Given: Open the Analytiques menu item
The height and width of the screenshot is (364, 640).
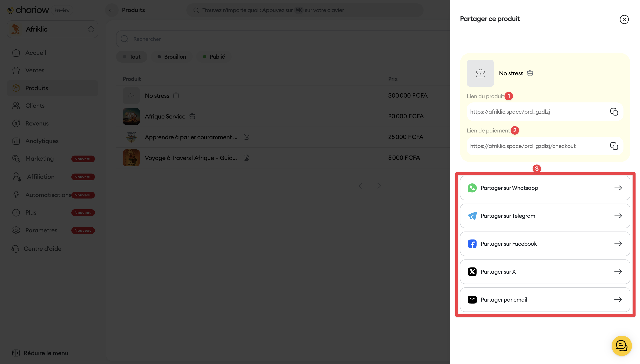Looking at the screenshot, I should [x=42, y=141].
